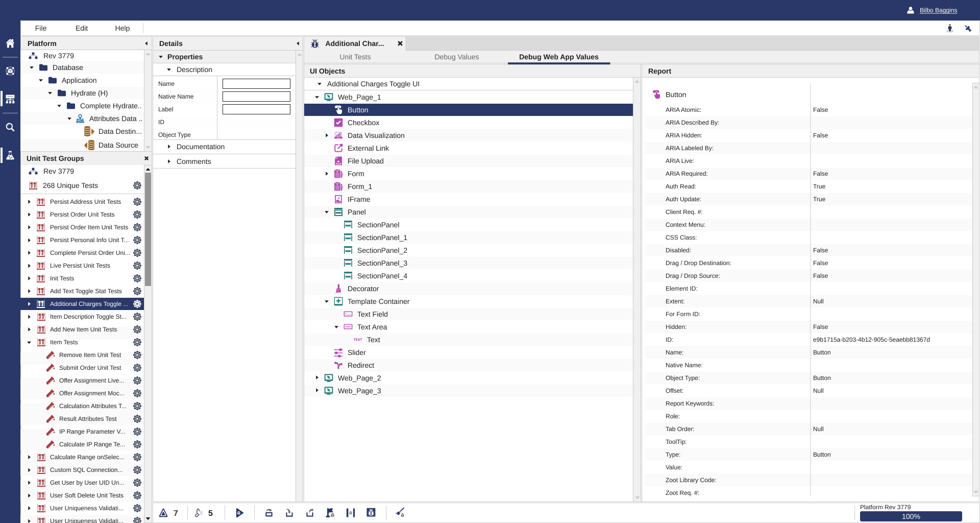Open the home icon in left sidebar

10,43
